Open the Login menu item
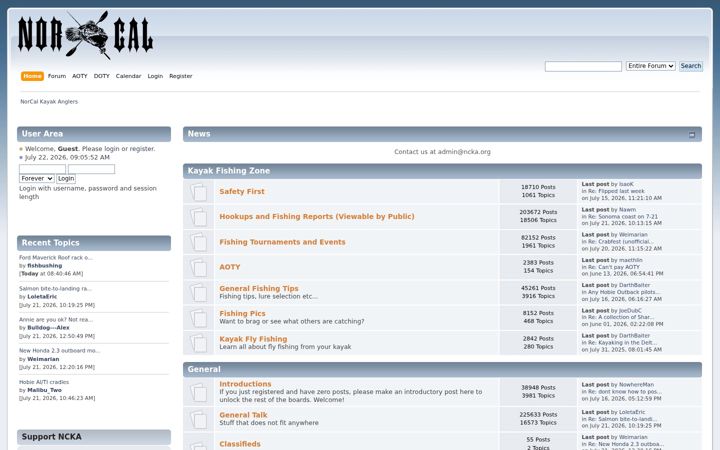Viewport: 720px width, 450px height. tap(155, 76)
